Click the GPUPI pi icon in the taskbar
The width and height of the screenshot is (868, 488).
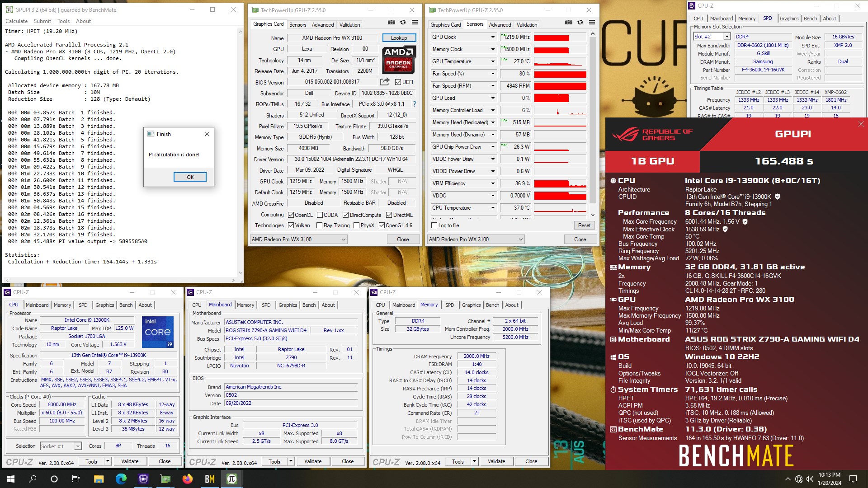(232, 479)
